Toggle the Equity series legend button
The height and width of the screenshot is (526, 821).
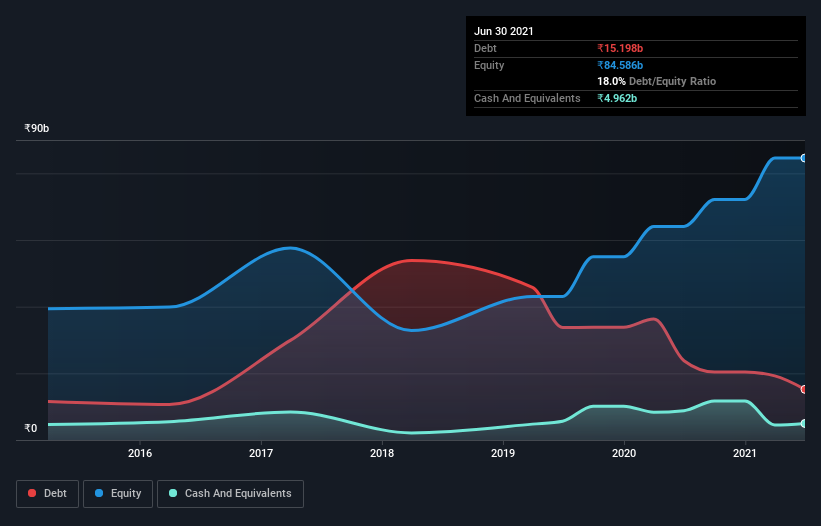[118, 494]
